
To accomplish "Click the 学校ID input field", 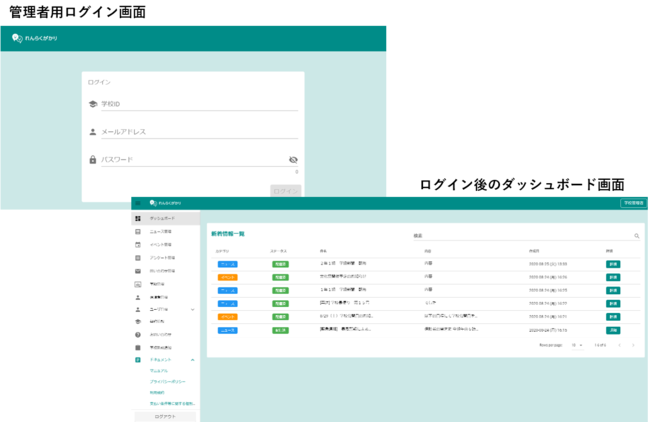I will click(198, 104).
